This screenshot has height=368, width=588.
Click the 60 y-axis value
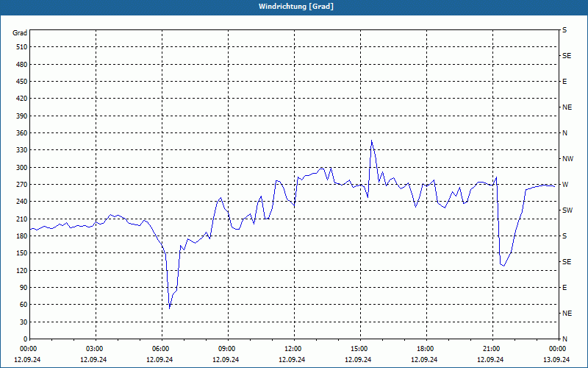point(23,305)
